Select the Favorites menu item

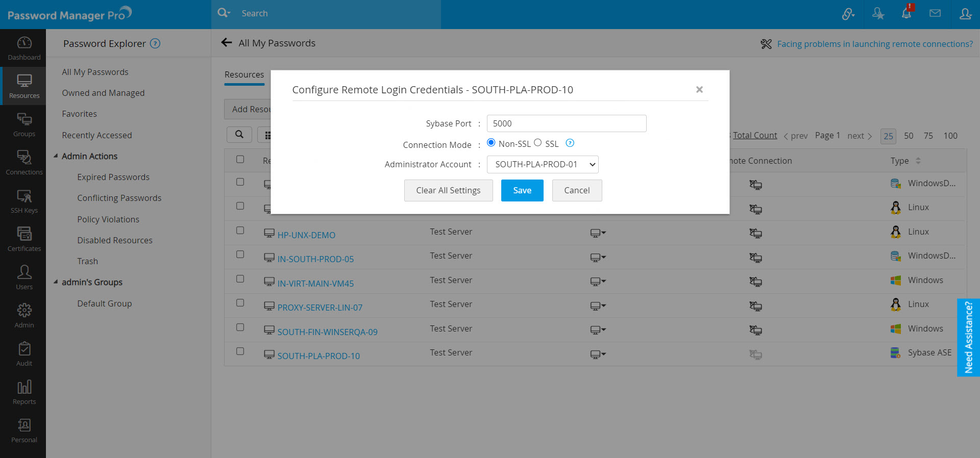[79, 114]
